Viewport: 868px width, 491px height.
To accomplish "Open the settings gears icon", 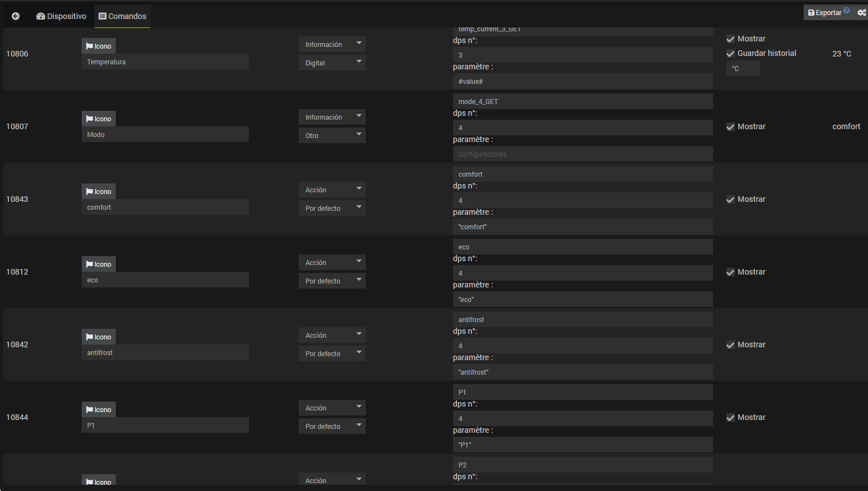I will coord(861,12).
